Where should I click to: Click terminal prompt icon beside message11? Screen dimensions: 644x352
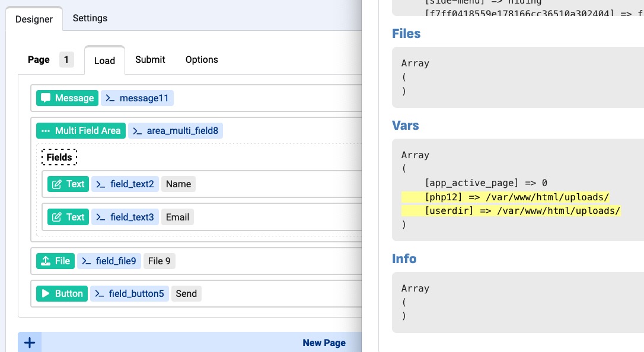(x=110, y=98)
